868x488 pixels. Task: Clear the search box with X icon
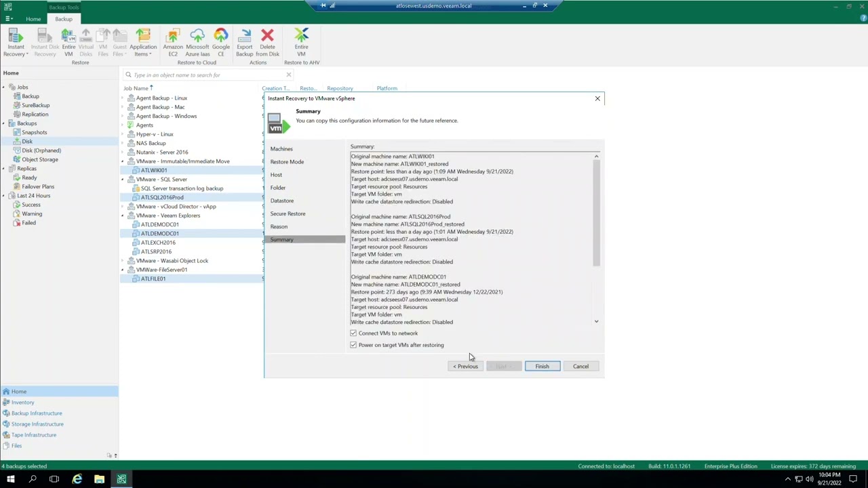tap(288, 75)
